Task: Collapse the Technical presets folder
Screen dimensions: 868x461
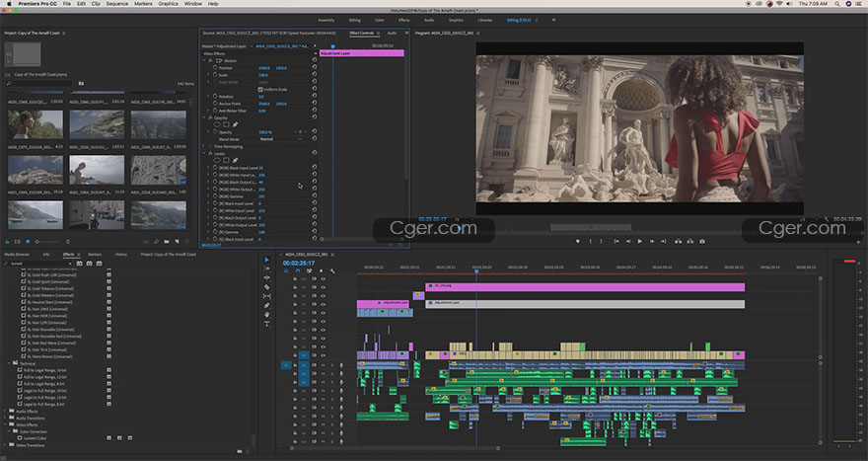Action: (x=9, y=363)
